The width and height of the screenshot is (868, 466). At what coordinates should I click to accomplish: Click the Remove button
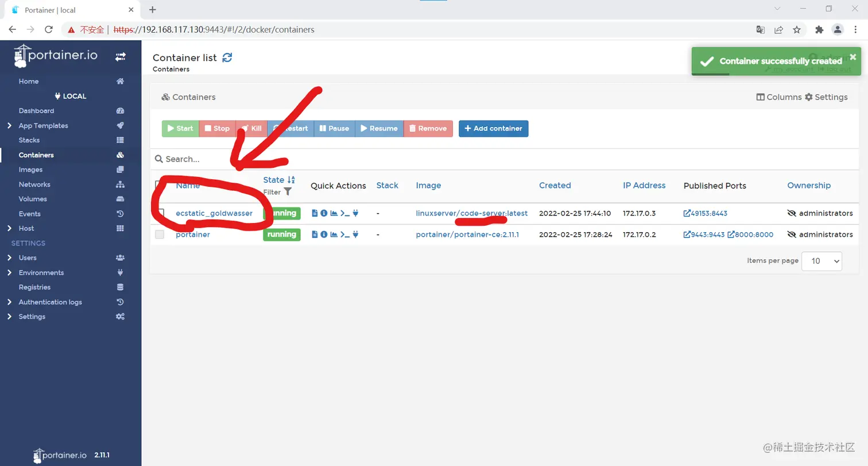click(428, 129)
